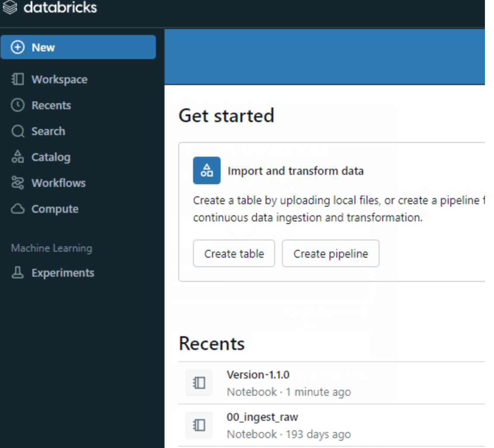Viewport: 494px width, 448px height.
Task: Click the Workspace sidebar icon
Action: 18,79
